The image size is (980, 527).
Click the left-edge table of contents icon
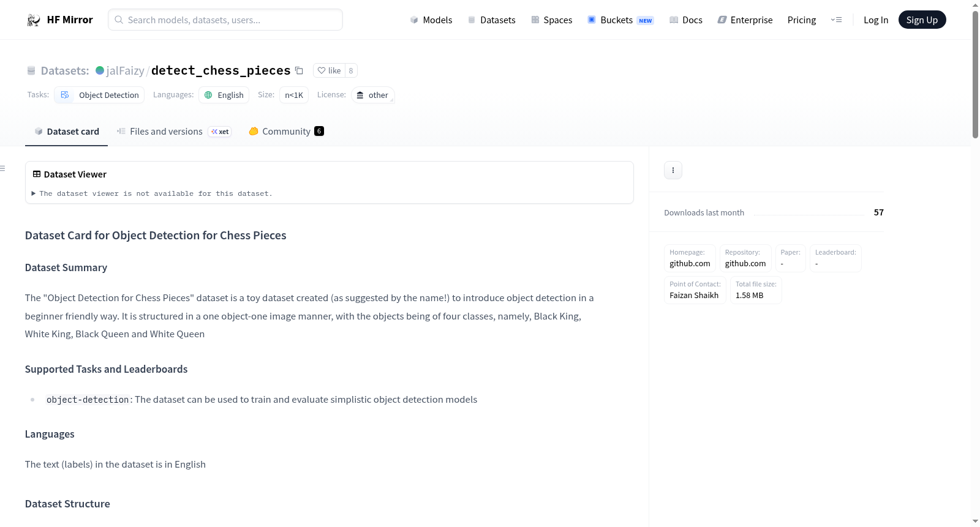[2, 168]
